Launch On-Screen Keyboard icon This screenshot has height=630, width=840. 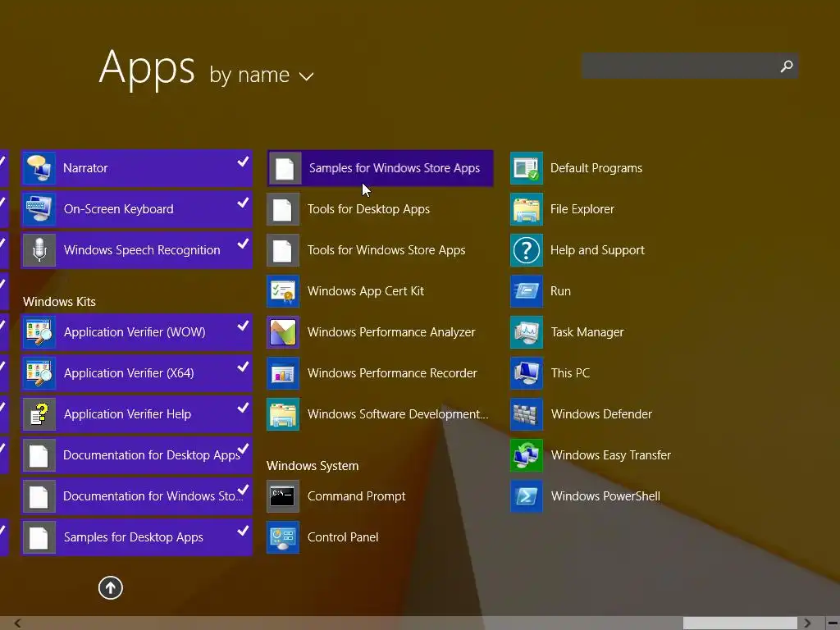39,209
